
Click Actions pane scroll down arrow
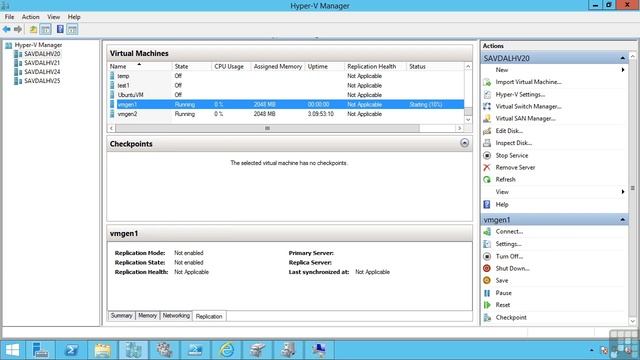(633, 322)
